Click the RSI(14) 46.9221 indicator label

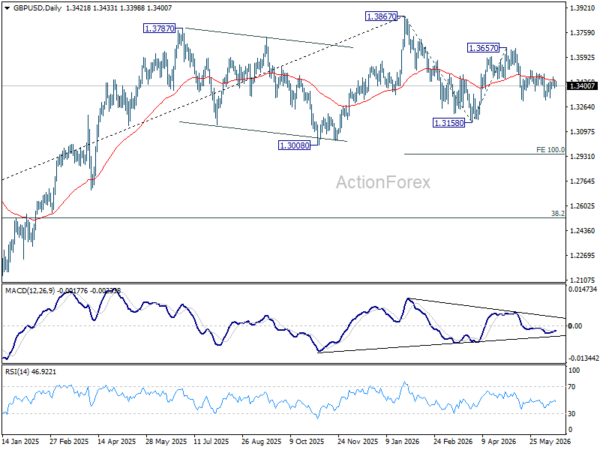(x=30, y=372)
